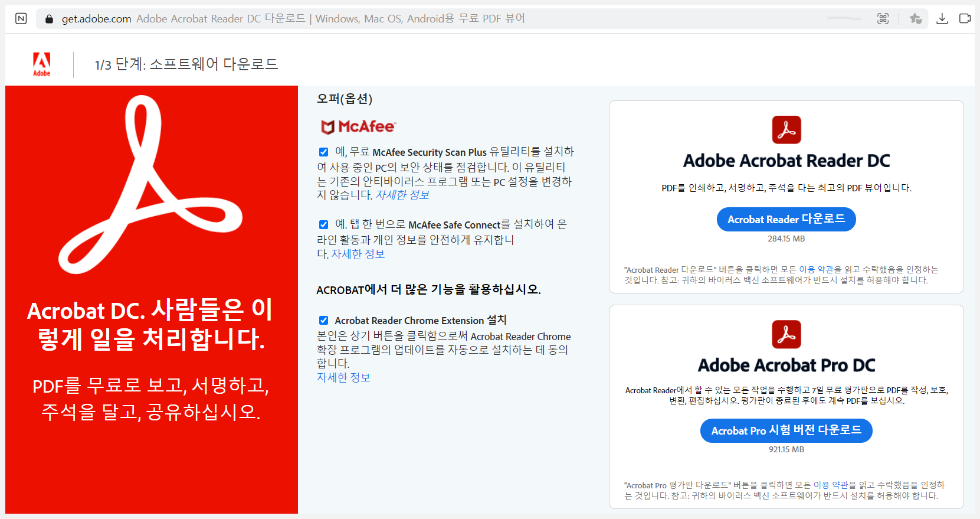The height and width of the screenshot is (519, 980).
Task: Click the Acrobat DC. 사람들은 이렇게 banner headline
Action: (x=150, y=324)
